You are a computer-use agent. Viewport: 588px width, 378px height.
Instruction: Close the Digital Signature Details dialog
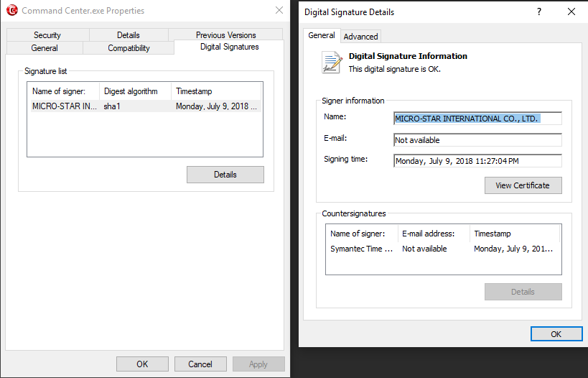coord(571,11)
